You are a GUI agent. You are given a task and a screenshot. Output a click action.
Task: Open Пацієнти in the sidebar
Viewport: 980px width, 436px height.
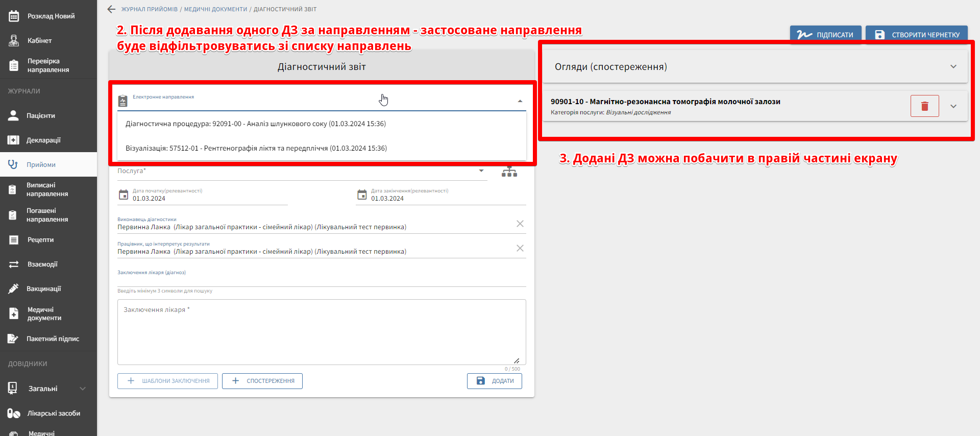[41, 116]
